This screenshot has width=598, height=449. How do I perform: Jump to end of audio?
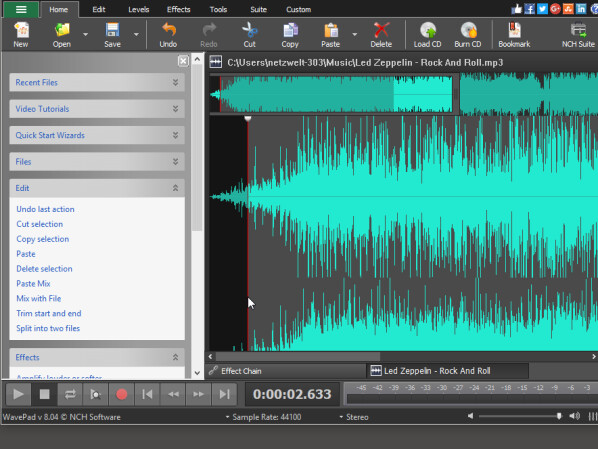225,394
